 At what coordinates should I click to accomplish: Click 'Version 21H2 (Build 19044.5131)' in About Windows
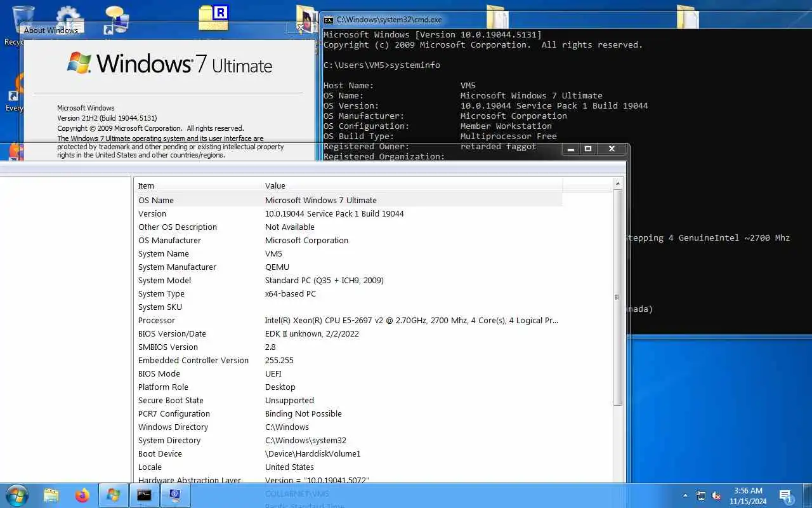(107, 118)
